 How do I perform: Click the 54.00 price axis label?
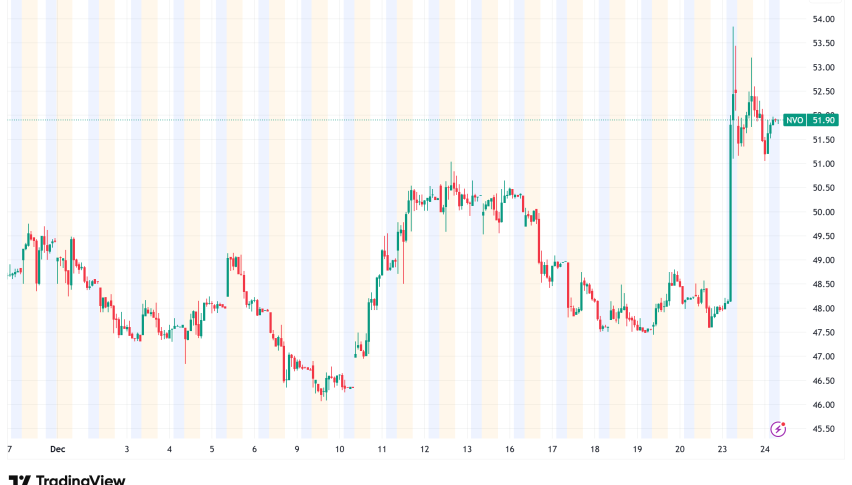coord(823,19)
